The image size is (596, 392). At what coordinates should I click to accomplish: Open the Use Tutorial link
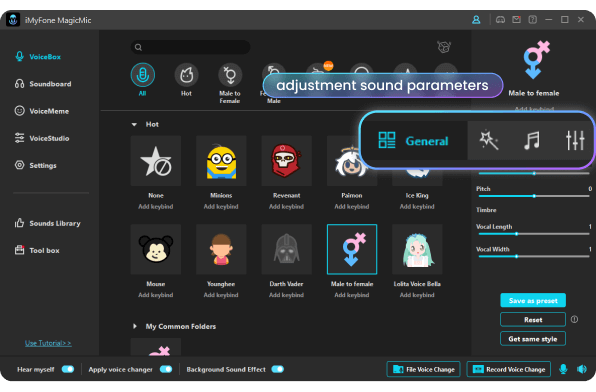click(x=48, y=343)
